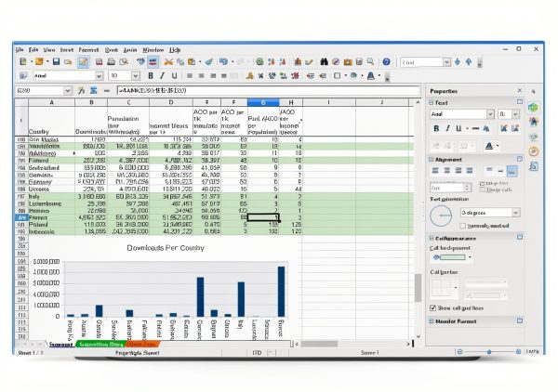Click the Open folder icon
The image size is (558, 392).
click(x=39, y=62)
